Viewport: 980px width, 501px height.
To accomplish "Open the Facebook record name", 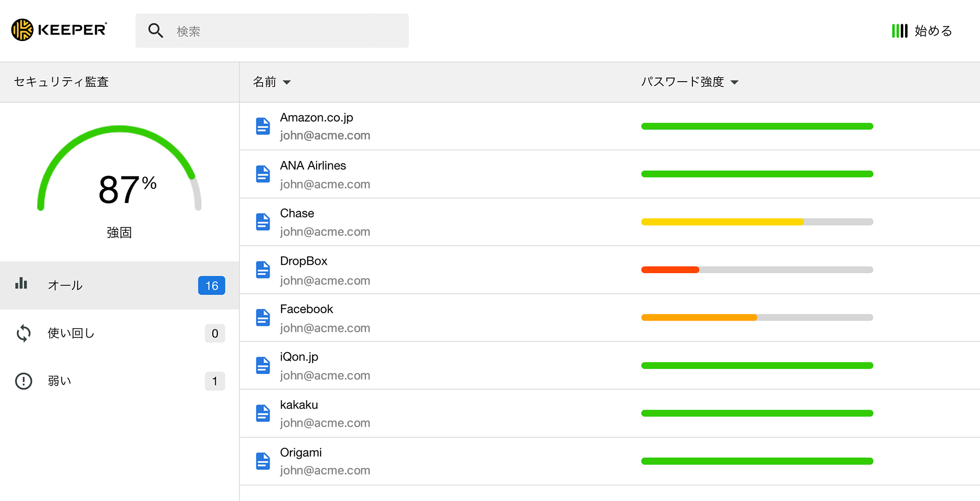I will click(307, 309).
